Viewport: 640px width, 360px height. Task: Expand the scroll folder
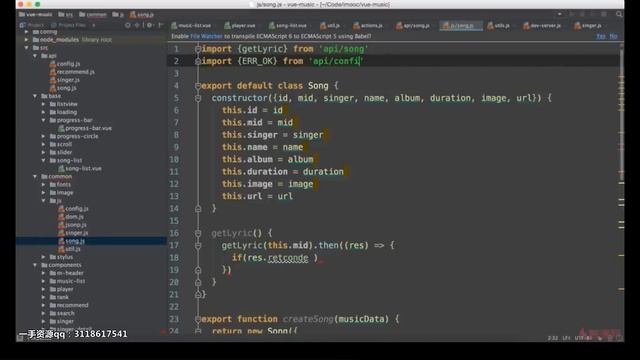(x=44, y=144)
